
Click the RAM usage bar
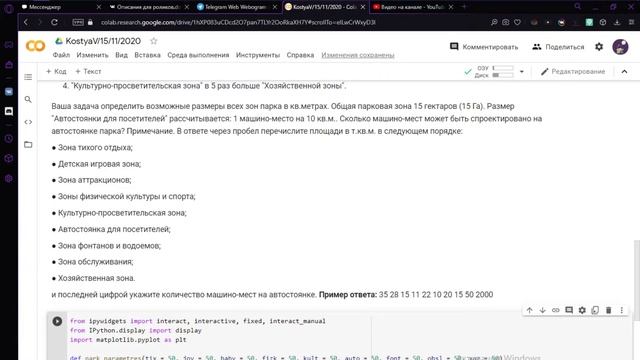502,68
